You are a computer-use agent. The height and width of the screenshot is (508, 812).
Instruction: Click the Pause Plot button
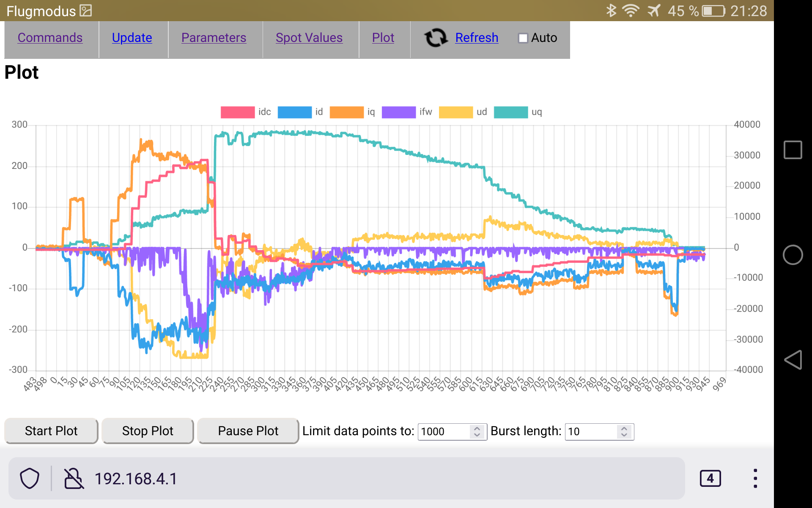pyautogui.click(x=248, y=431)
